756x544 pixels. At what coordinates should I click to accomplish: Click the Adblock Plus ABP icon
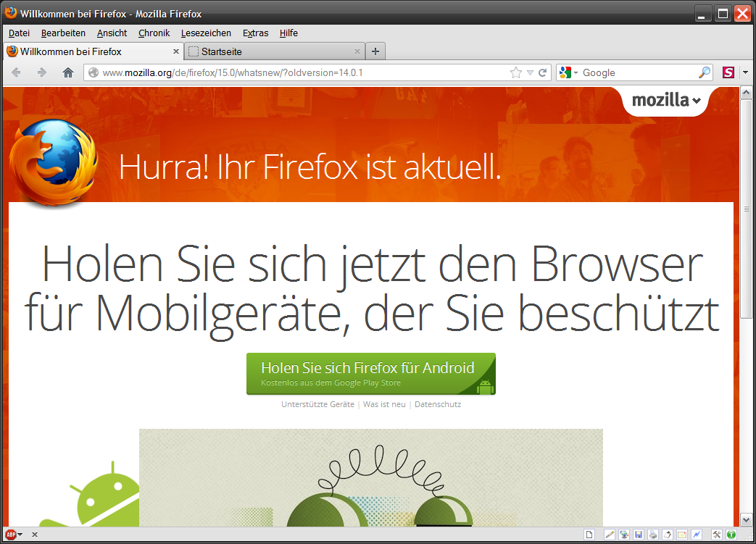[x=10, y=535]
